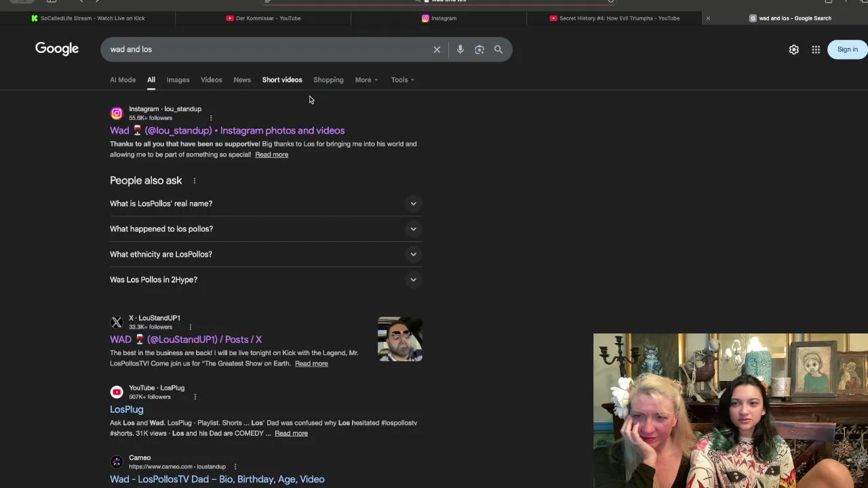Screen dimensions: 868x488
Task: Close the Secret History YouTube tab
Action: click(708, 18)
